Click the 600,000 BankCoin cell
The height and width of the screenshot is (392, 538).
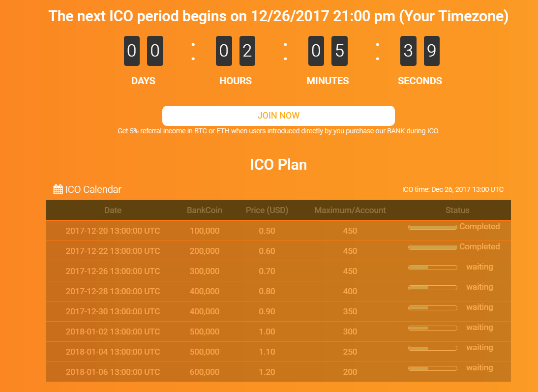205,372
